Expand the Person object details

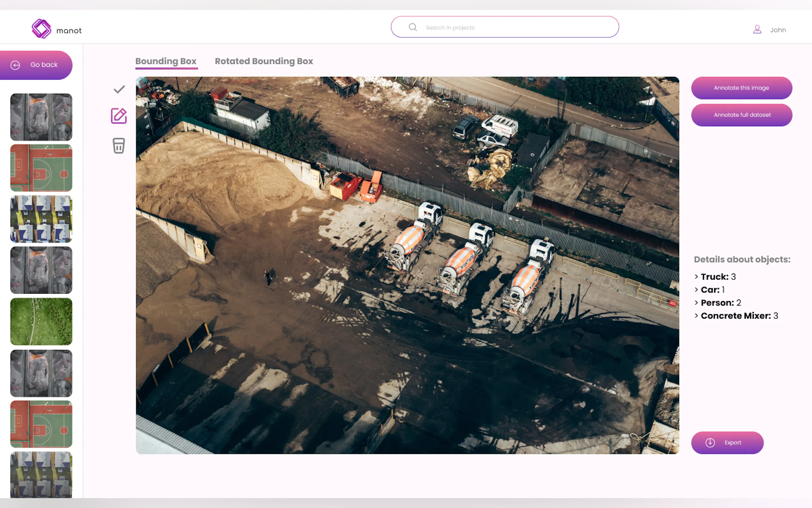click(x=696, y=303)
